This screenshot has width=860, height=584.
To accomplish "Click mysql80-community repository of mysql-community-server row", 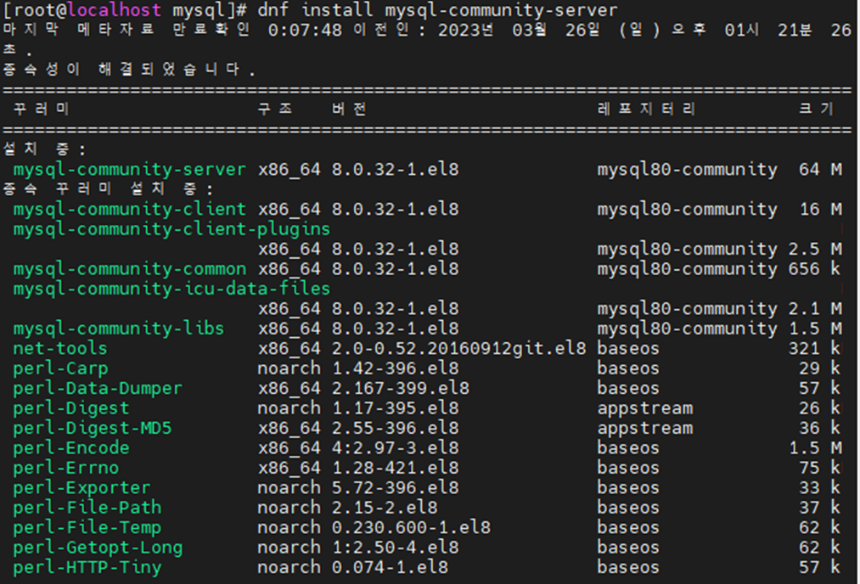I will point(687,170).
